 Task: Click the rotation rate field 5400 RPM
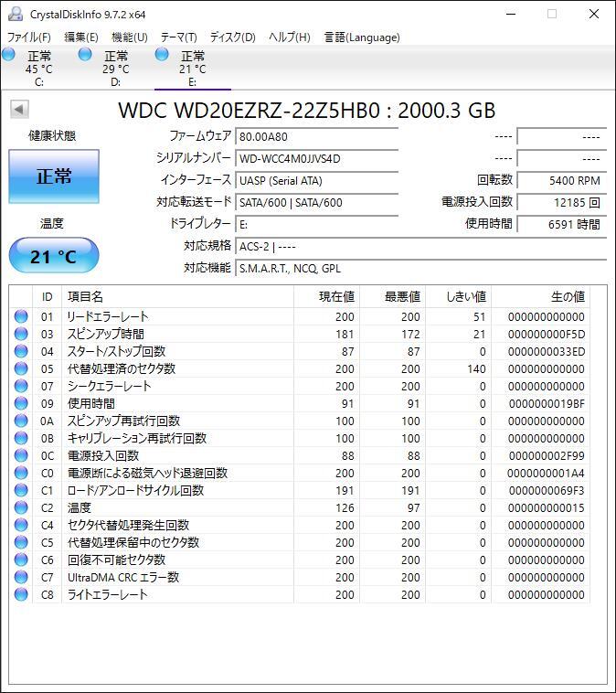point(562,181)
